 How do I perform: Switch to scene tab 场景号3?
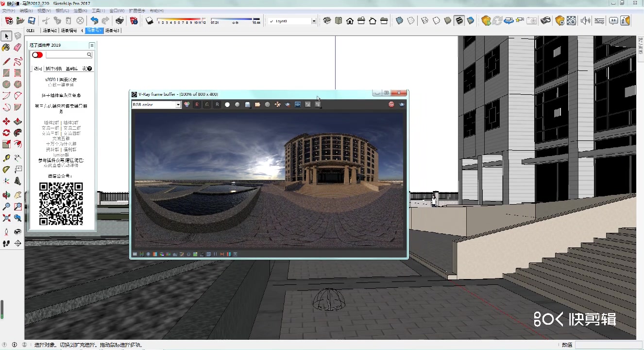tap(112, 31)
